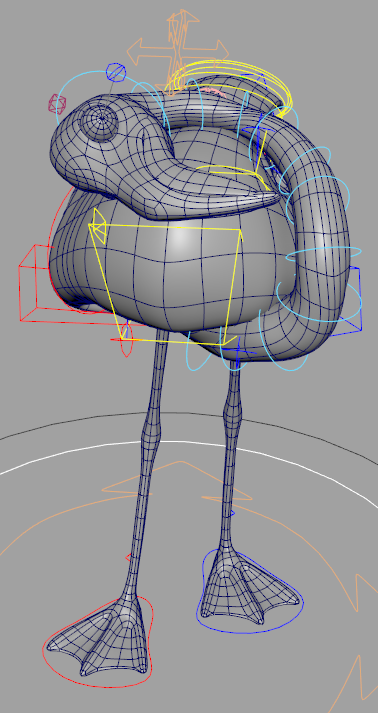This screenshot has height=713, width=378.
Task: Click the small red knee marker on left leg
Action: [128, 557]
